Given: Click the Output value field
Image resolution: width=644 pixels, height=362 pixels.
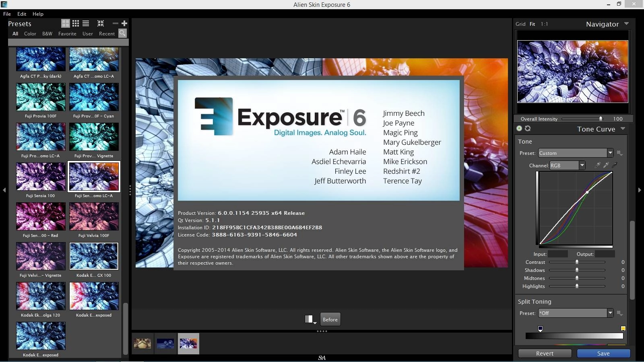Looking at the screenshot, I should 605,254.
